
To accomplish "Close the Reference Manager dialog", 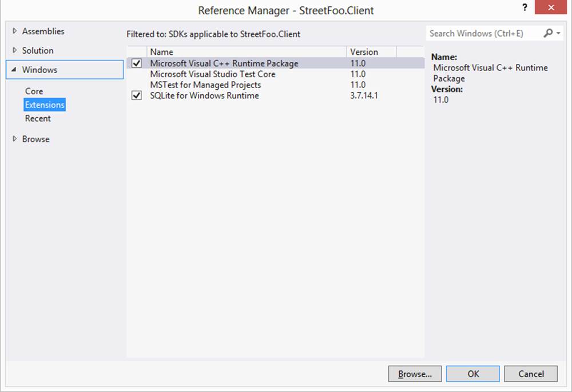I will point(551,7).
